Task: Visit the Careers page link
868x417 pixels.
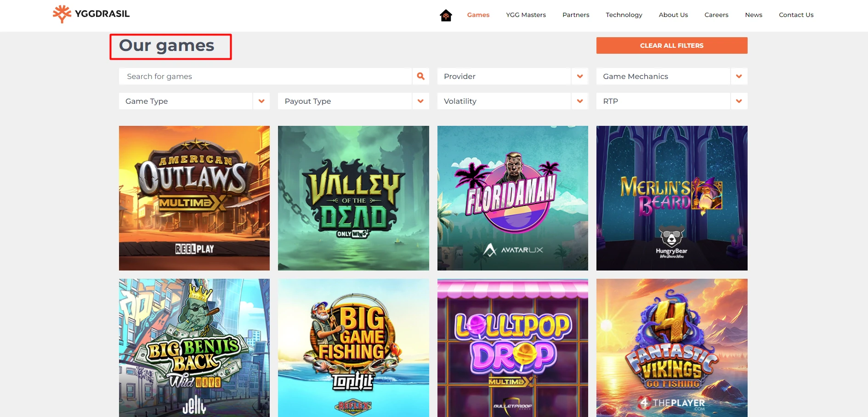Action: 716,15
